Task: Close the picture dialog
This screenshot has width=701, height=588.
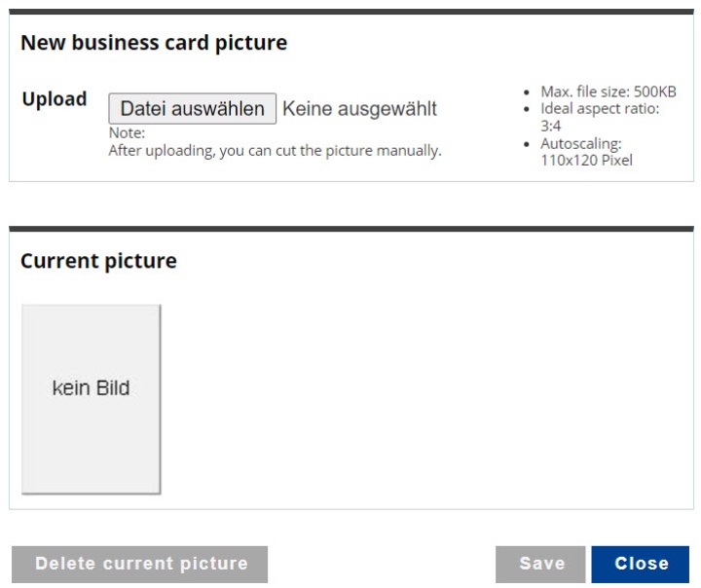Action: tap(641, 564)
